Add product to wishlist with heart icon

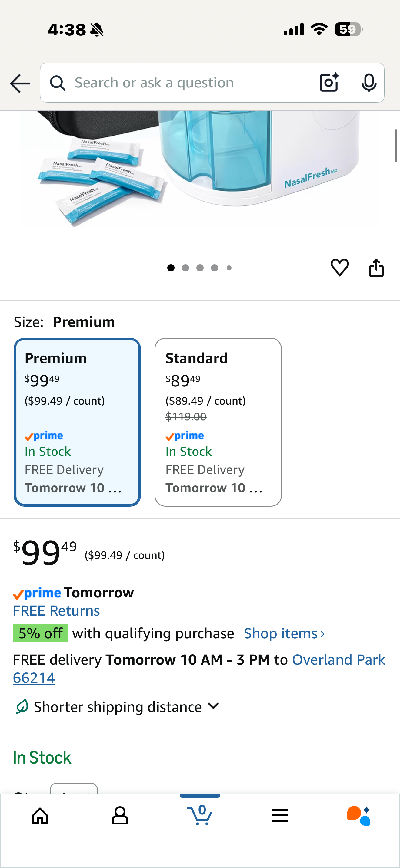(340, 268)
